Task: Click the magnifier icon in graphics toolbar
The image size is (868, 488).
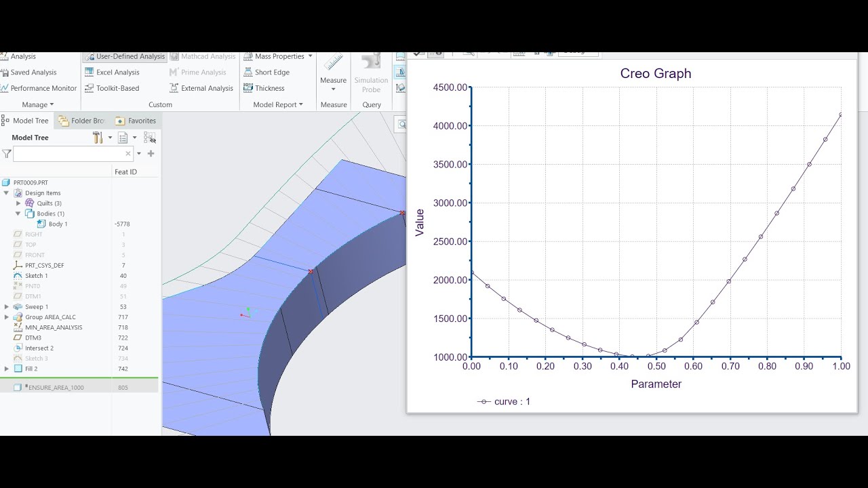Action: pyautogui.click(x=401, y=125)
